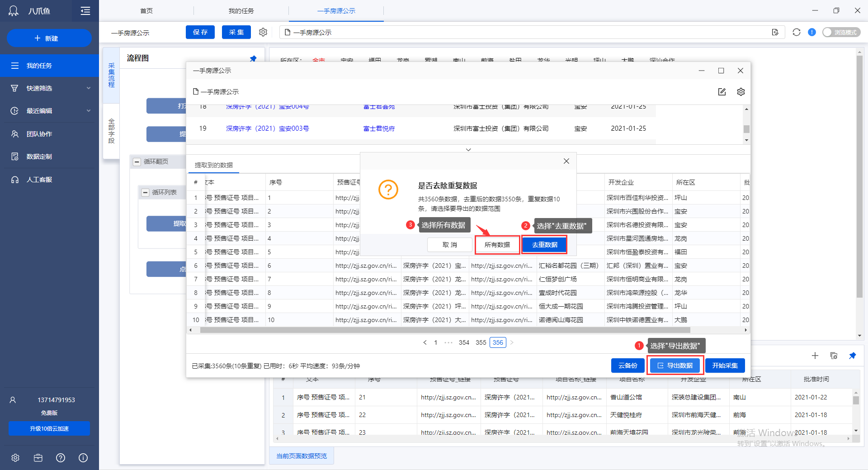Click the 富士君悦府 project link
The height and width of the screenshot is (470, 868).
(379, 128)
